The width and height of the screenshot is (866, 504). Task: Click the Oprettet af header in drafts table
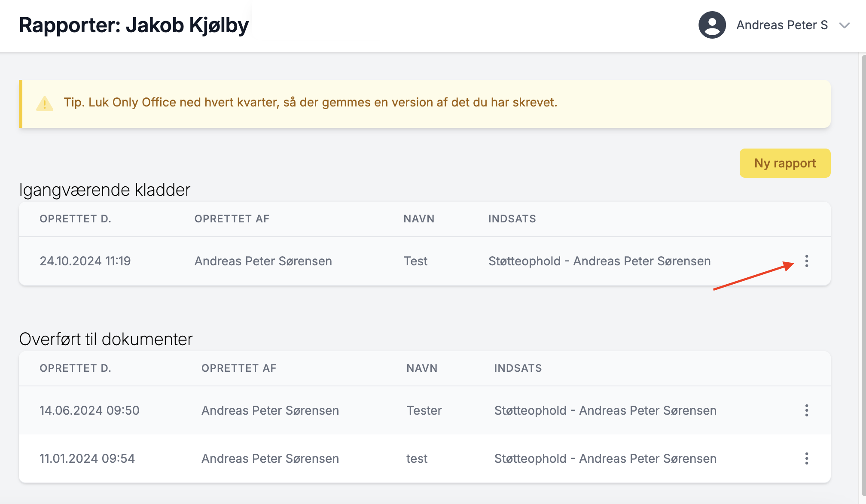click(232, 219)
